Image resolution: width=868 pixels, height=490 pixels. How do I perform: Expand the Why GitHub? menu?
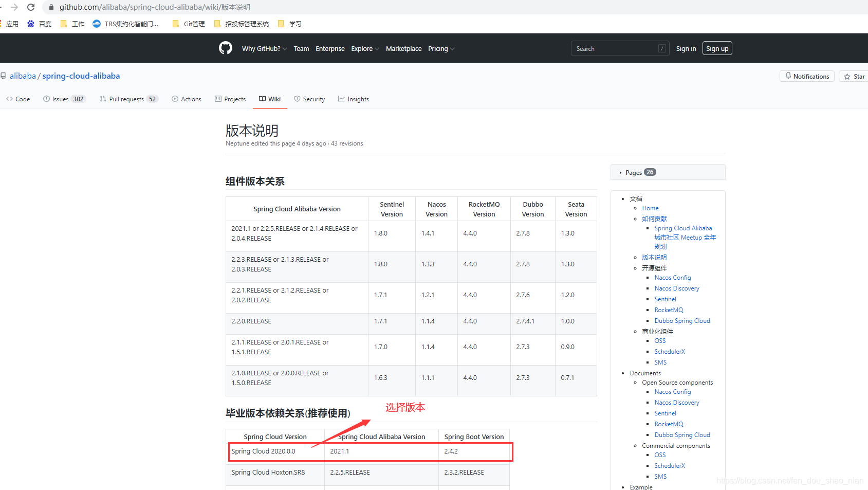click(x=264, y=48)
